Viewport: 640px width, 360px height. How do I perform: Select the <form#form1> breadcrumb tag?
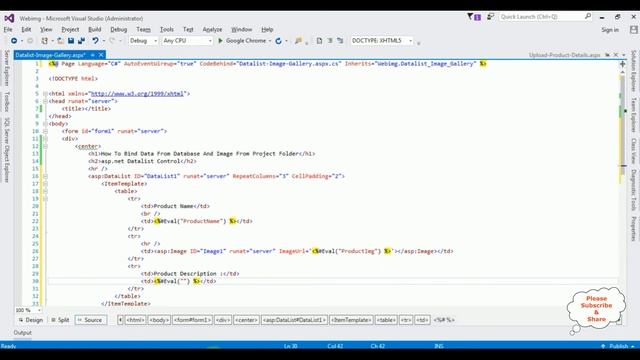click(192, 320)
